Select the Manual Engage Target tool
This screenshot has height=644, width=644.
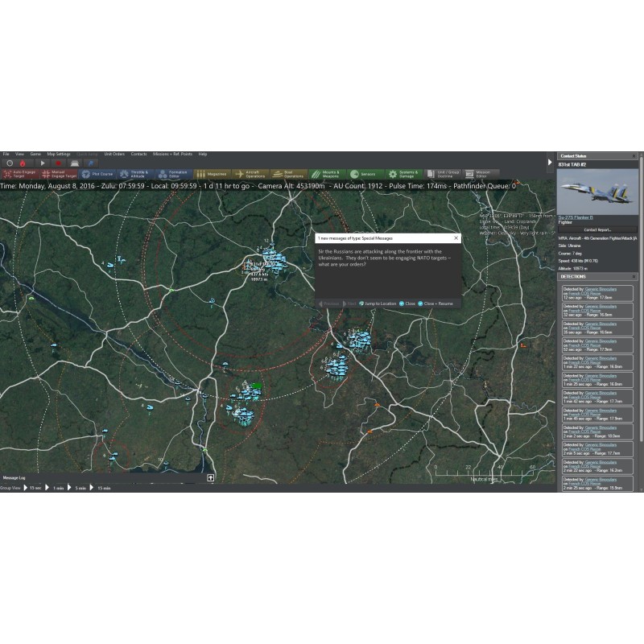[x=58, y=174]
